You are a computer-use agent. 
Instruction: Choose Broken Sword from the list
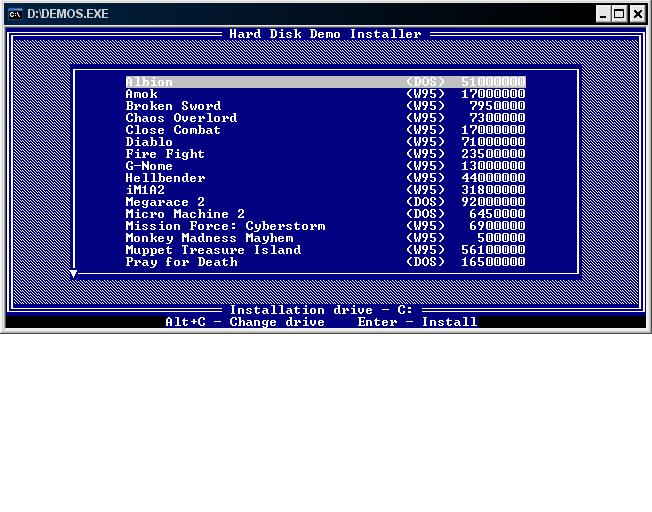pyautogui.click(x=326, y=106)
